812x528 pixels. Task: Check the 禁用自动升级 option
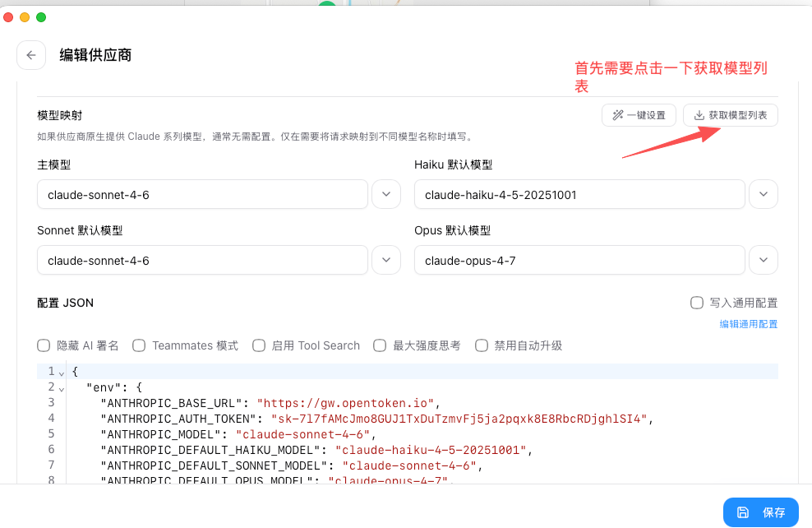click(482, 345)
